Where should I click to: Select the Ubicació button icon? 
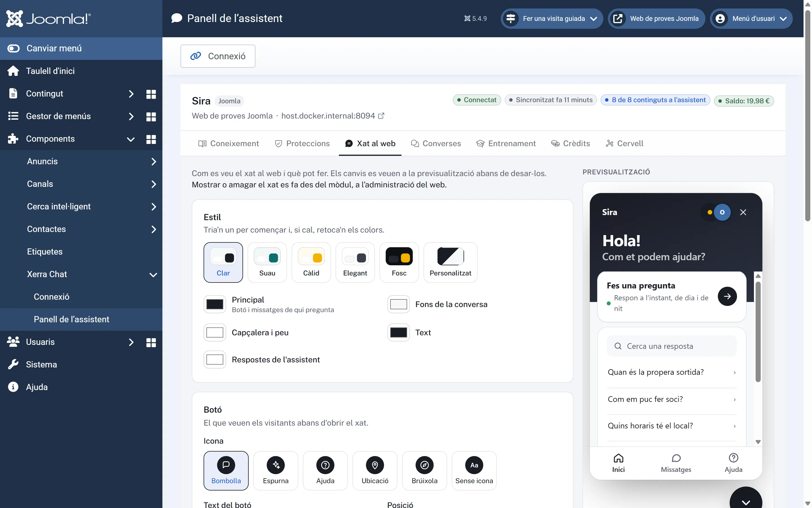point(375,470)
